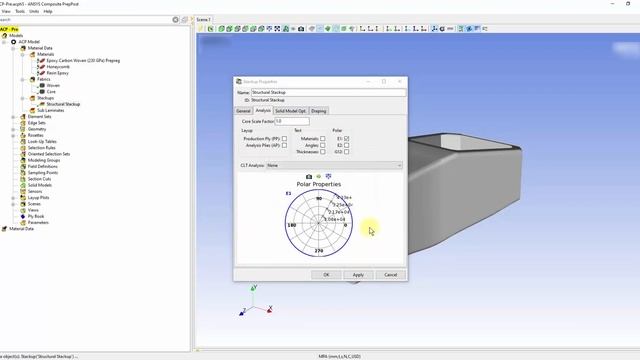This screenshot has height=360, width=640.
Task: Collapse the Stackups tree node
Action: (x=22, y=98)
